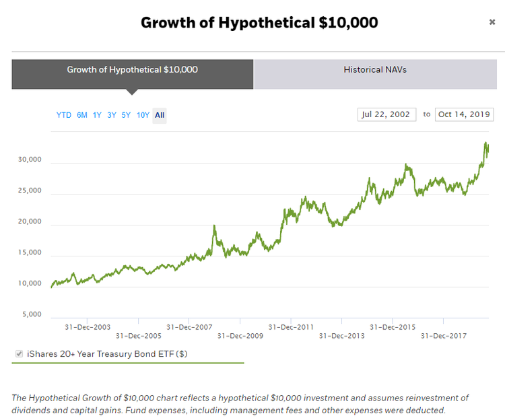Select the Growth of Hypothetical $10,000 tab
Image resolution: width=505 pixels, height=420 pixels.
click(132, 70)
